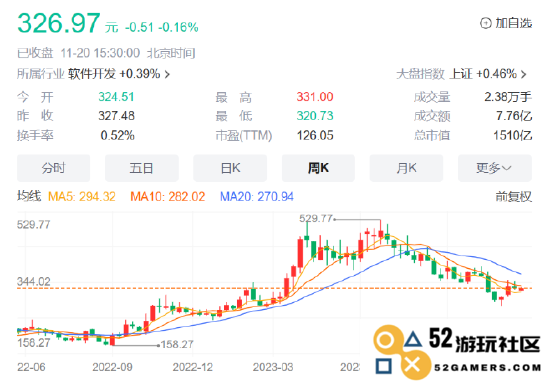Screen dimensions: 550x385
Task: Click the MA10: 282.02 indicator label
Action: [168, 196]
